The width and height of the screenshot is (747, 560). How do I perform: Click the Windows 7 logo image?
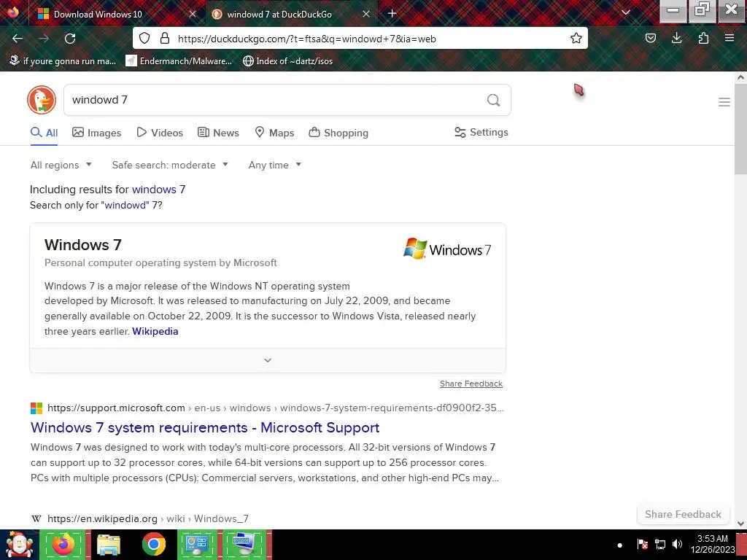tap(447, 249)
